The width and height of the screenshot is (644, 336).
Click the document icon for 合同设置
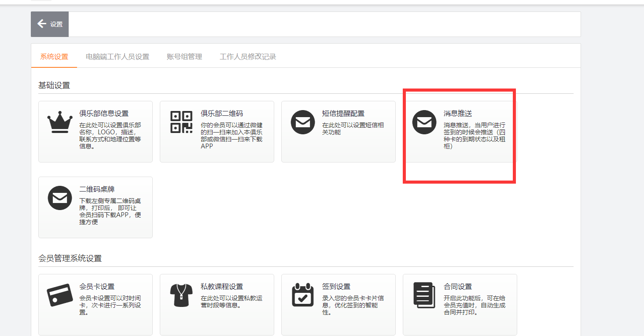[x=424, y=295]
